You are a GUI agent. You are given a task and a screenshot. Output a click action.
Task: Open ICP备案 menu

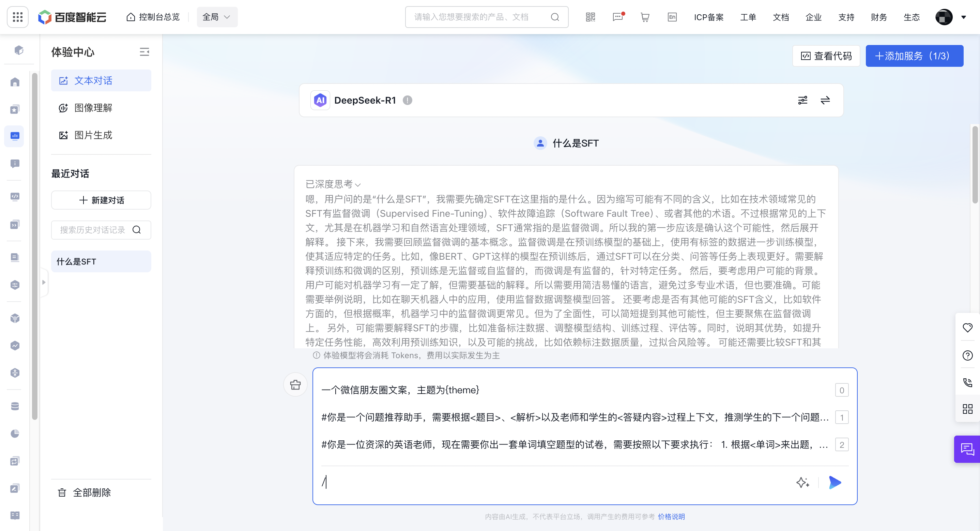click(709, 17)
